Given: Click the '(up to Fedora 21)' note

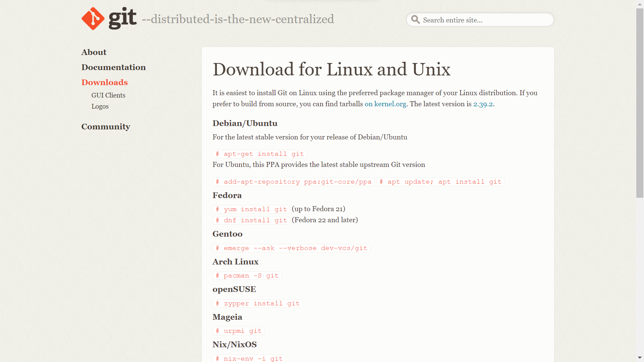Looking at the screenshot, I should click(318, 209).
